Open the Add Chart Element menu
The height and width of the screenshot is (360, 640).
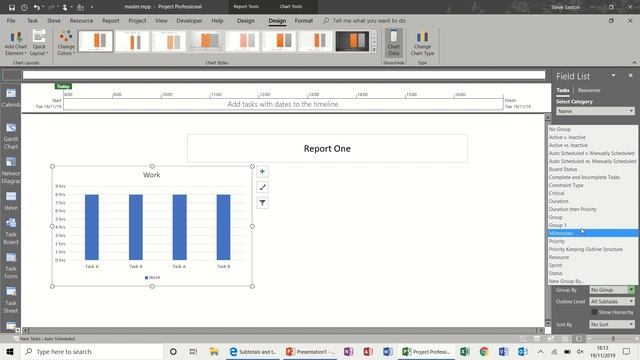(16, 43)
